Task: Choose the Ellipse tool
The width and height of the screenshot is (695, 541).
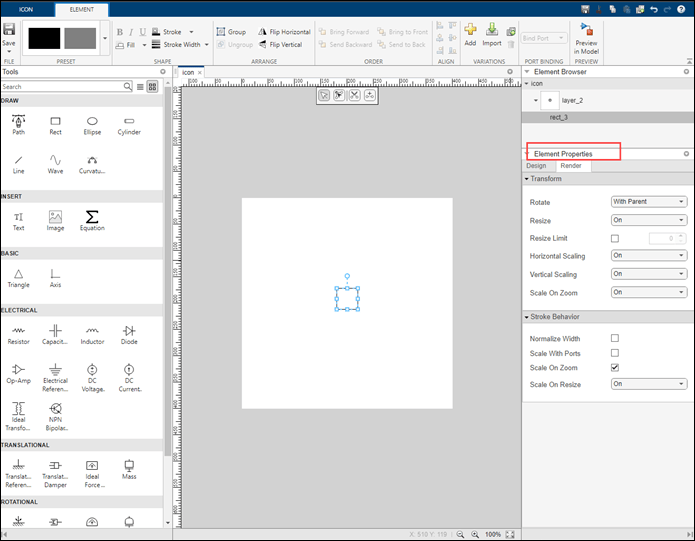Action: (x=92, y=126)
